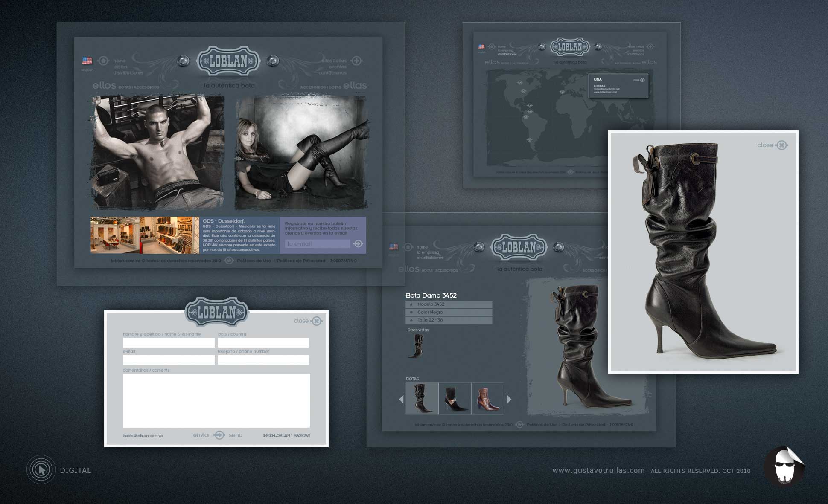Open the ellas section link

(355, 86)
